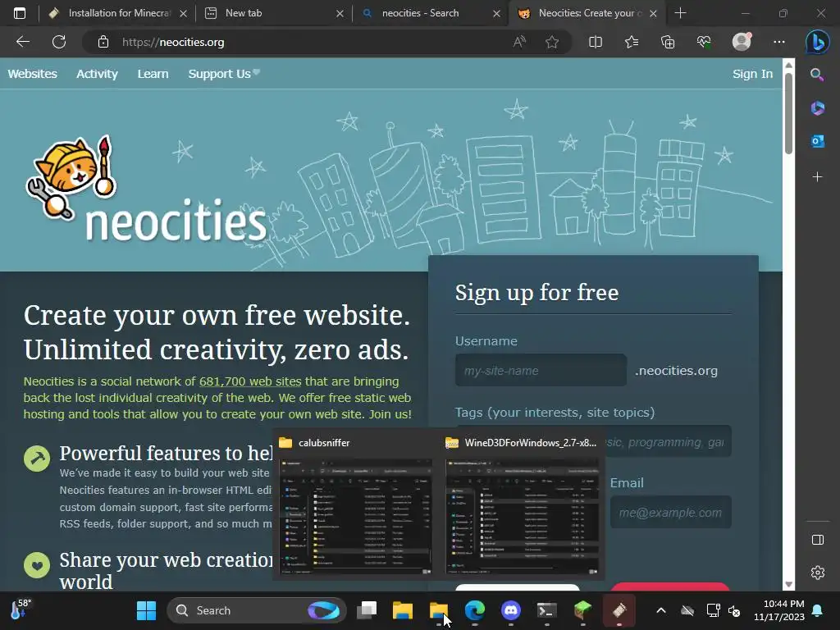
Task: Click scrollbar up arrow
Action: pos(788,66)
